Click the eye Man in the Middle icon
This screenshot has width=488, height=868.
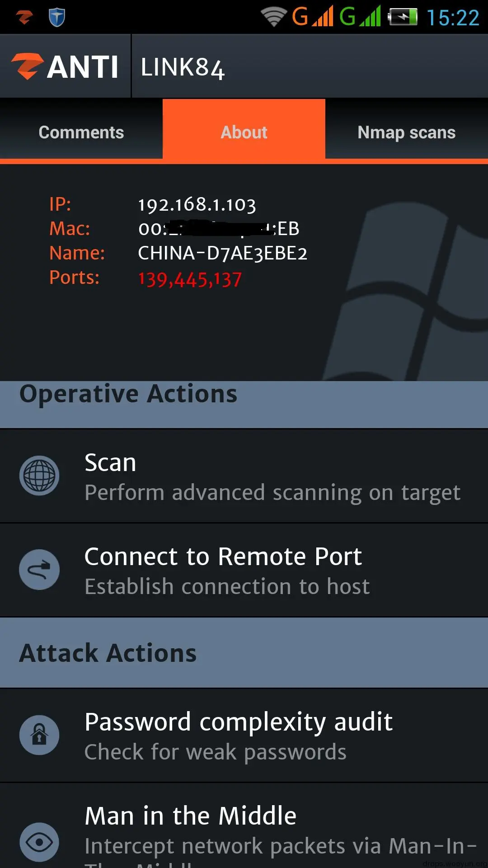click(x=39, y=842)
